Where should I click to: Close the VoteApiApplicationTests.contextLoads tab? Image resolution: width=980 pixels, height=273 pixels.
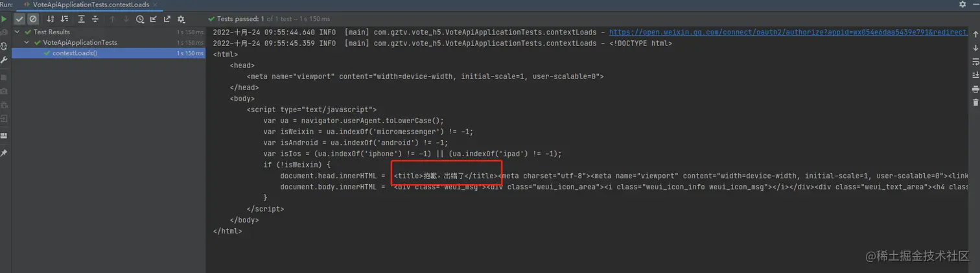154,5
